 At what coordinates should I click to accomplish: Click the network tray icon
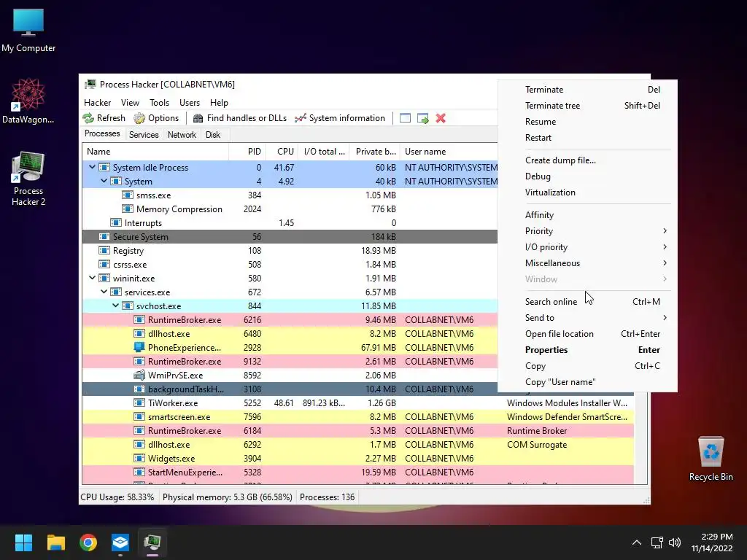click(x=657, y=542)
